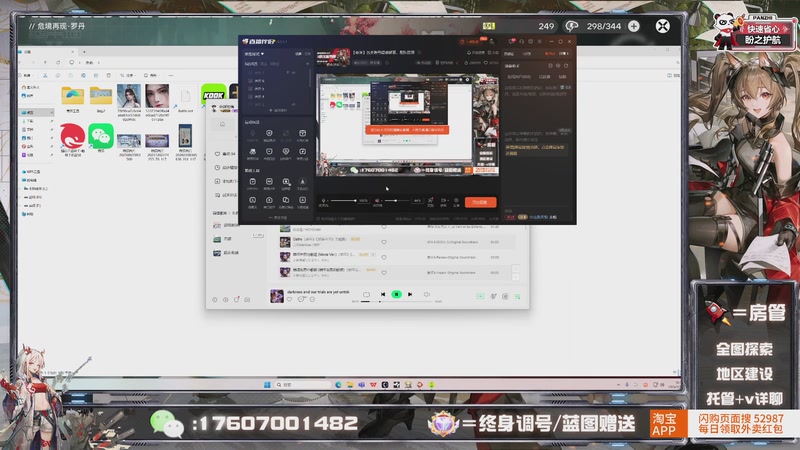
Task: Refresh the File Explorer view
Action: [58, 62]
